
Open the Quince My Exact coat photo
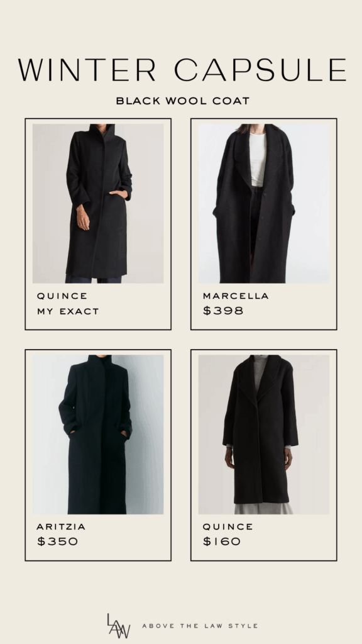click(x=98, y=203)
